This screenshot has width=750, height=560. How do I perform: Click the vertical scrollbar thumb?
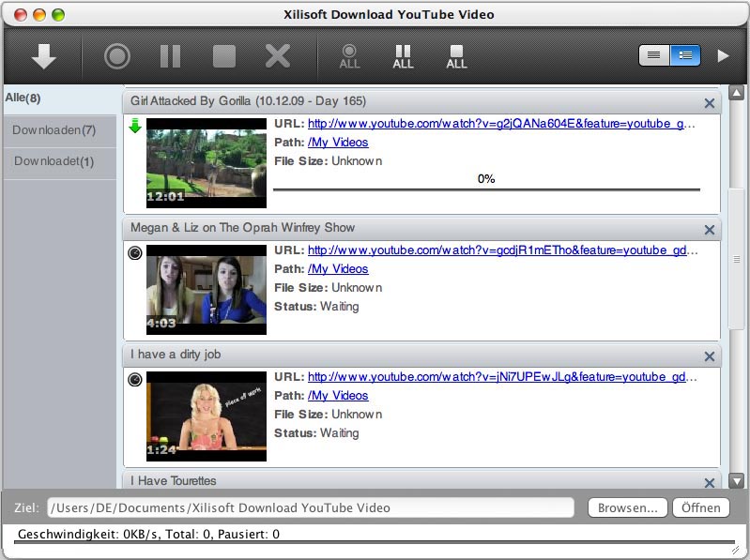(737, 259)
